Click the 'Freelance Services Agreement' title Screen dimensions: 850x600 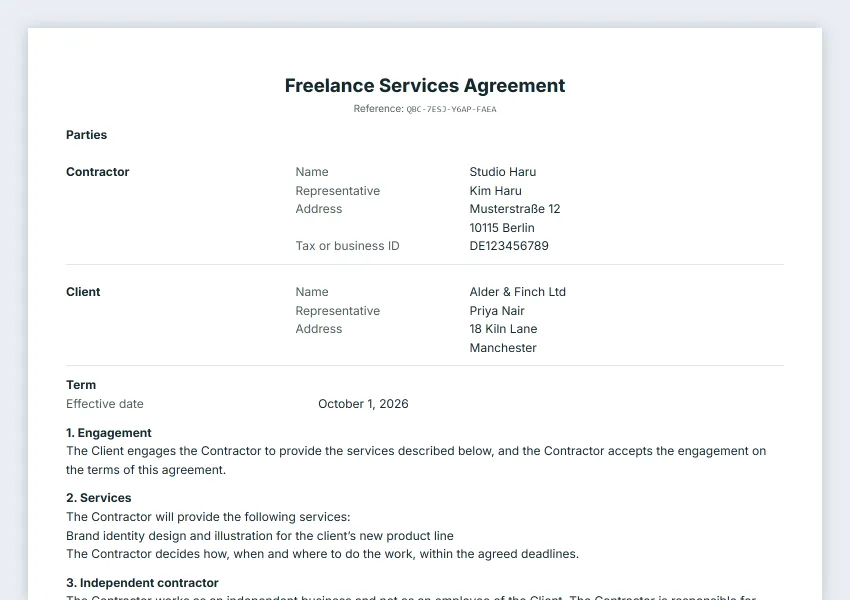click(x=424, y=86)
